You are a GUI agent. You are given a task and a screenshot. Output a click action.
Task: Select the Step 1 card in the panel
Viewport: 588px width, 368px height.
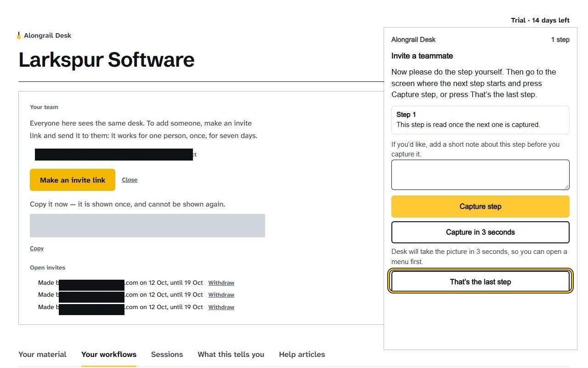pos(481,120)
